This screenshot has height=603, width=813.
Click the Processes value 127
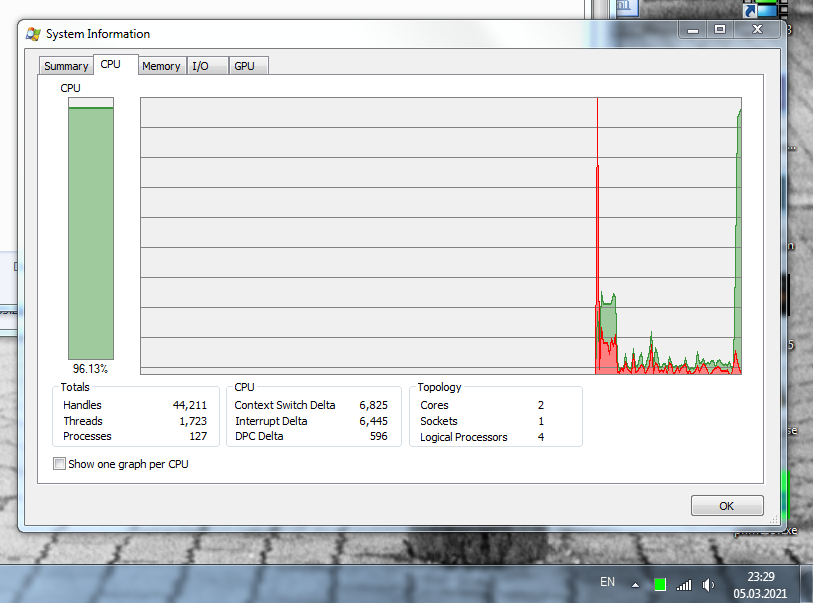click(198, 436)
